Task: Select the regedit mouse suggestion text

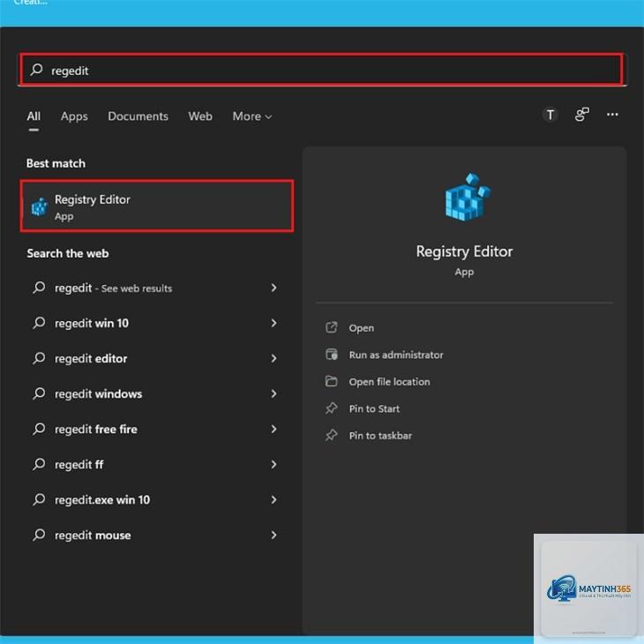Action: point(93,535)
